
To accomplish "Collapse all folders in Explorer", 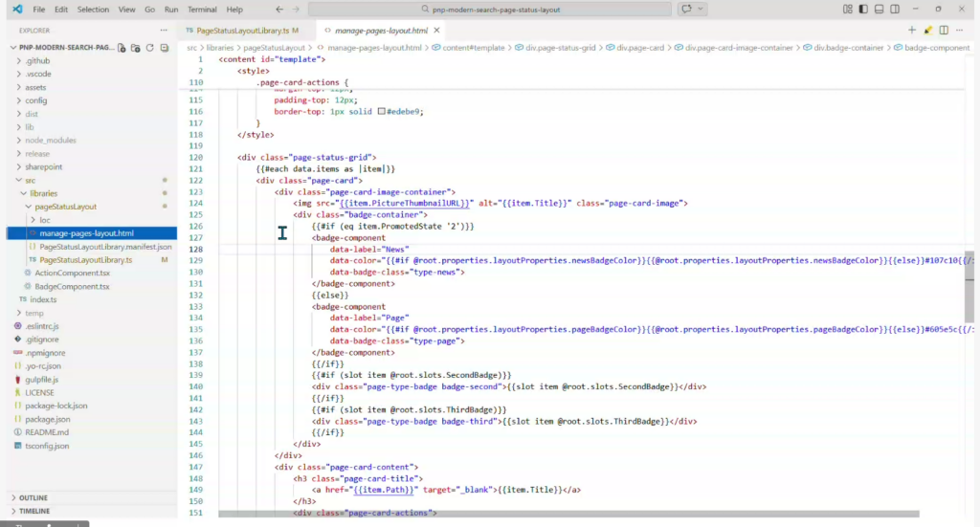I will 164,47.
